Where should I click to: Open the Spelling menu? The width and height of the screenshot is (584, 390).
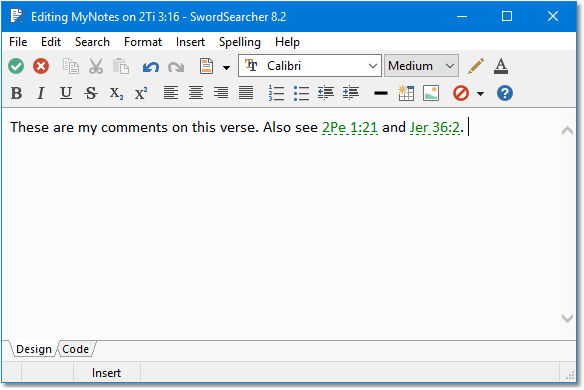point(239,42)
